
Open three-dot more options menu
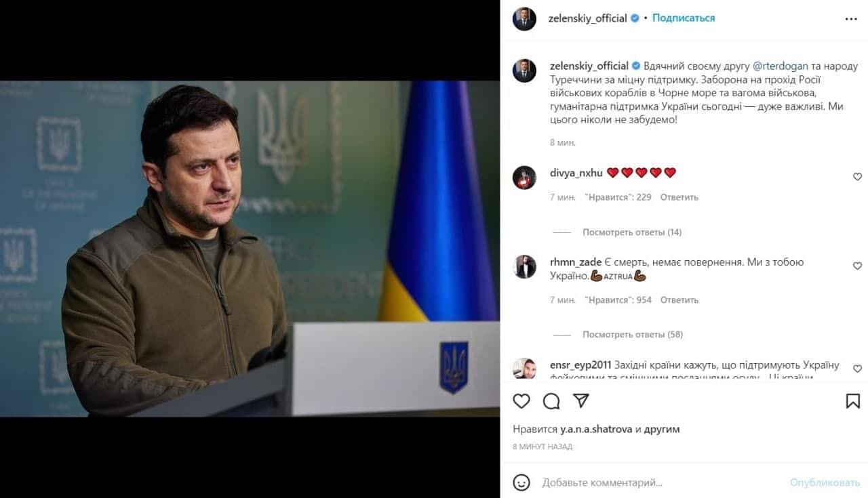[852, 19]
